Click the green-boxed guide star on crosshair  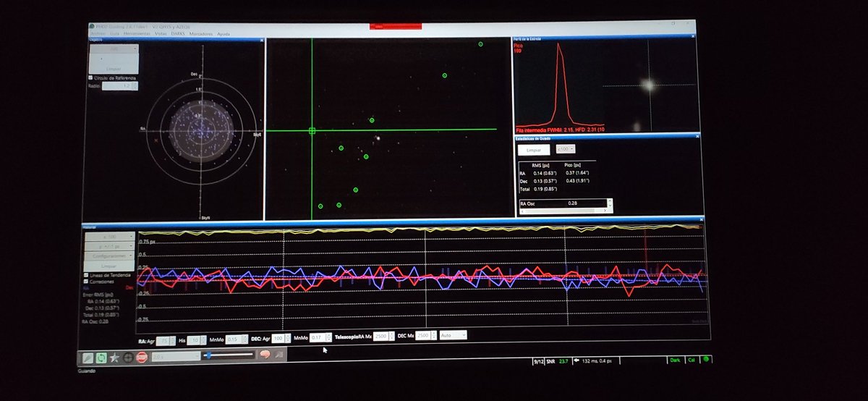tap(312, 131)
